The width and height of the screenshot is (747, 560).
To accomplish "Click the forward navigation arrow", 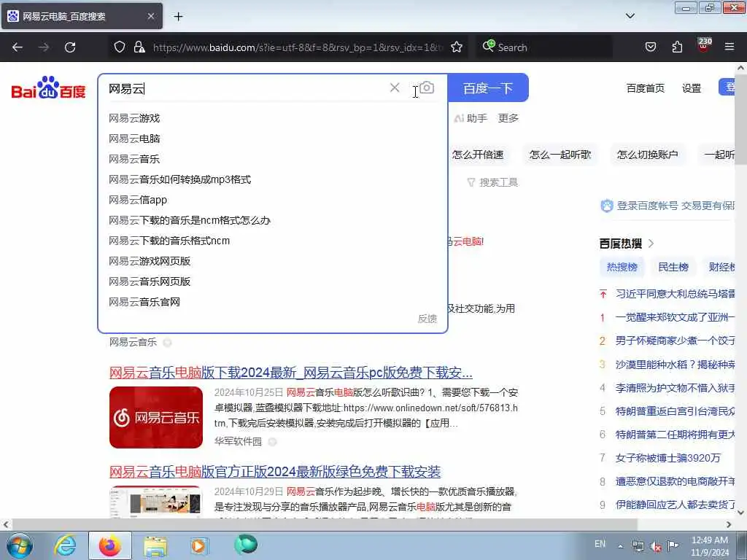I will [44, 47].
